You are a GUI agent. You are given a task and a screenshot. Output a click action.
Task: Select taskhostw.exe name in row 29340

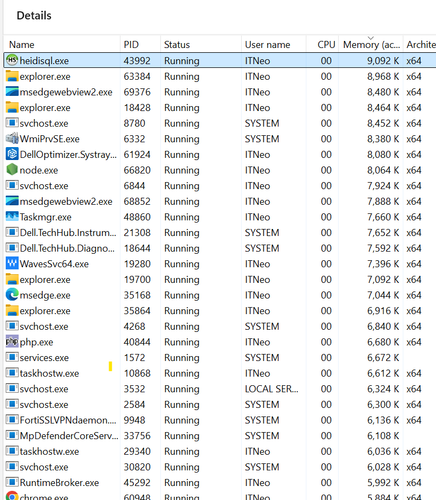click(49, 451)
